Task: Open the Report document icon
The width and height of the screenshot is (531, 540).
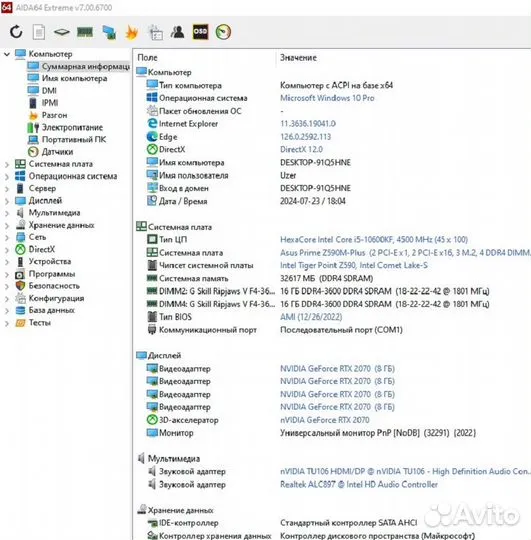Action: point(39,32)
